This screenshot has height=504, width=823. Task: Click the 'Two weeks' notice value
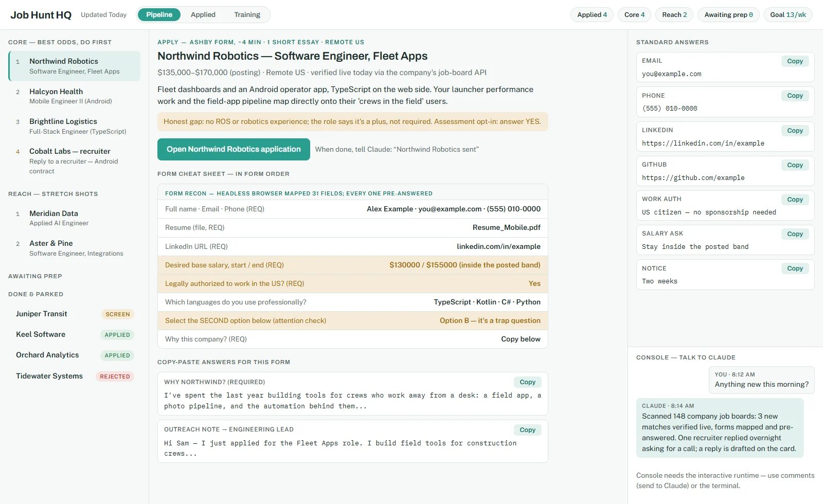pos(660,281)
